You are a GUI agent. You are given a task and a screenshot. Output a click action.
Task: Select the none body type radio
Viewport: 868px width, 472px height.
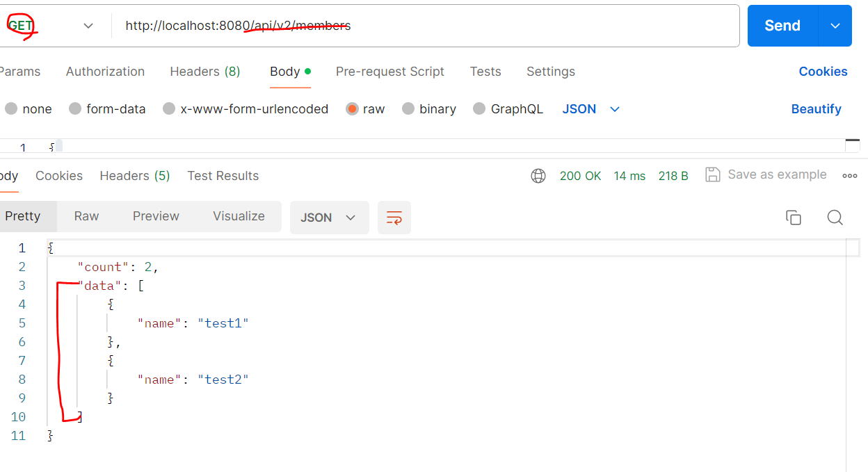(x=11, y=109)
